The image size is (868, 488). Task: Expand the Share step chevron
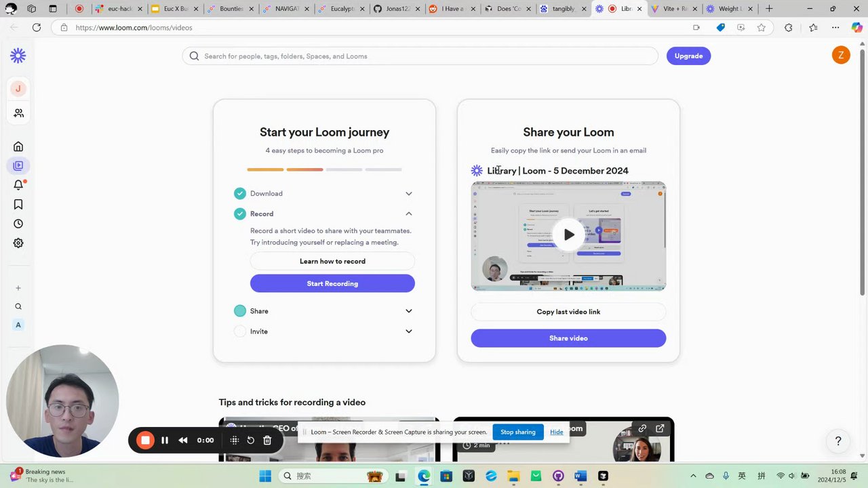click(409, 311)
